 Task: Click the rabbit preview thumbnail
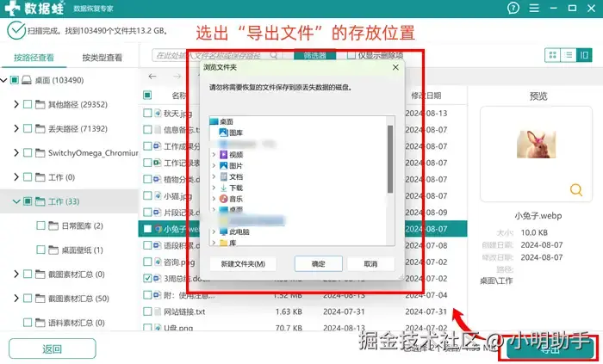[x=536, y=144]
